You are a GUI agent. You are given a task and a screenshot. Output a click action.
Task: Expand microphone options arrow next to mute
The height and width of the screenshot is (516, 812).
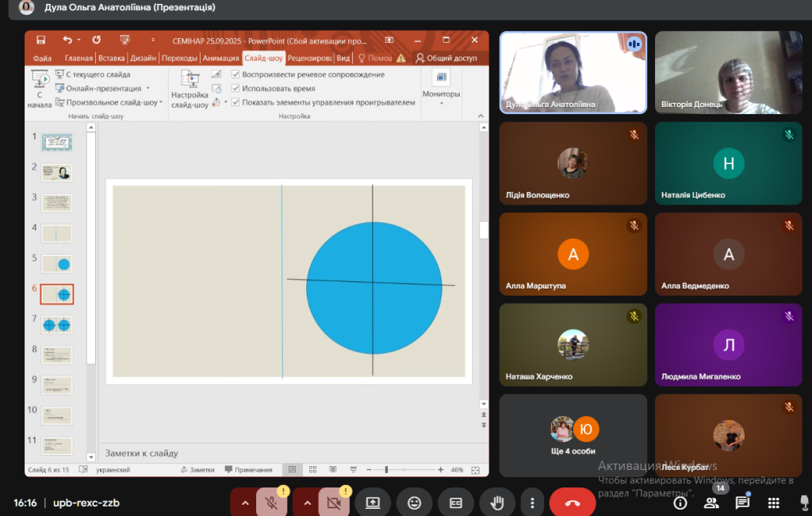245,503
